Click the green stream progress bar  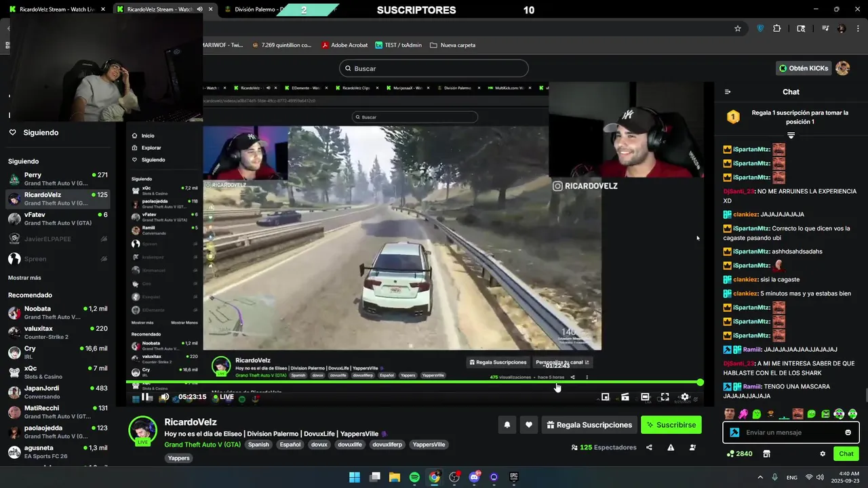(414, 383)
